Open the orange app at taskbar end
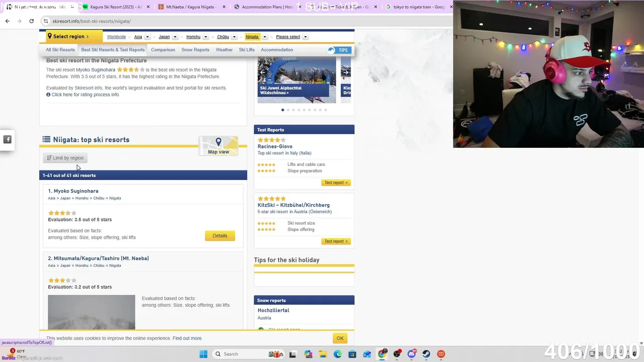Screen dimensions: 644x362 pos(441,354)
